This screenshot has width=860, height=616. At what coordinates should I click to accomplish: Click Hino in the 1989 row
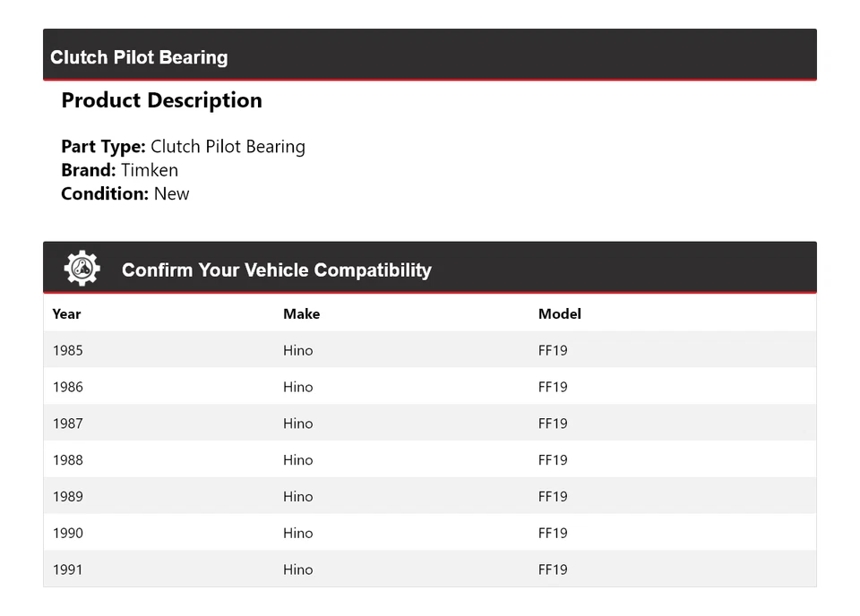coord(297,497)
